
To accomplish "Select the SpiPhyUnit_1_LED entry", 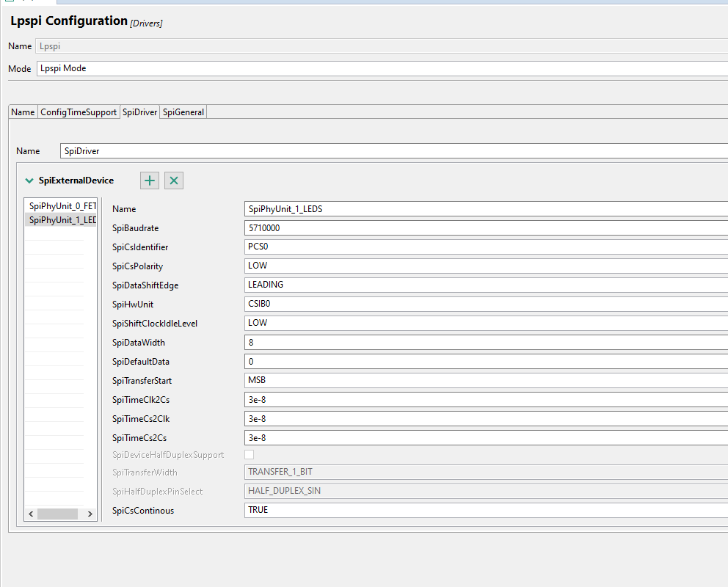I will coord(60,219).
